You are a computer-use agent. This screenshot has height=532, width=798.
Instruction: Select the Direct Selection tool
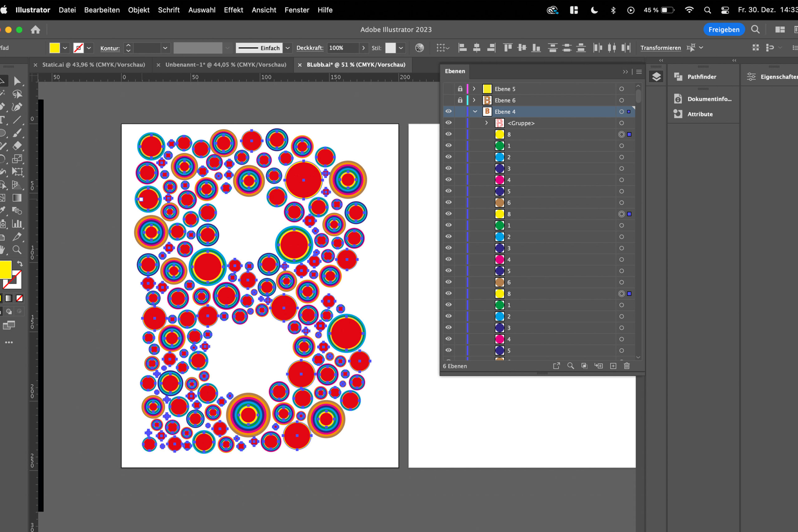click(x=17, y=81)
